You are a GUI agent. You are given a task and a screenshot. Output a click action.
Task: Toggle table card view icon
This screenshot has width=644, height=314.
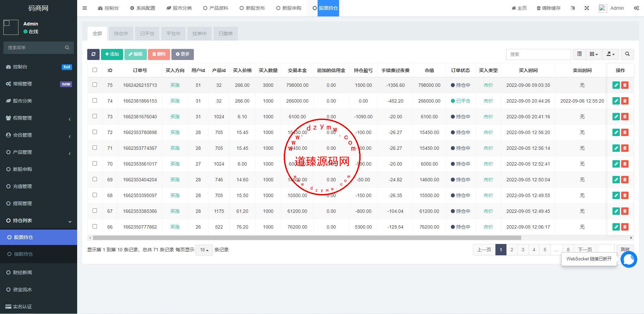579,54
